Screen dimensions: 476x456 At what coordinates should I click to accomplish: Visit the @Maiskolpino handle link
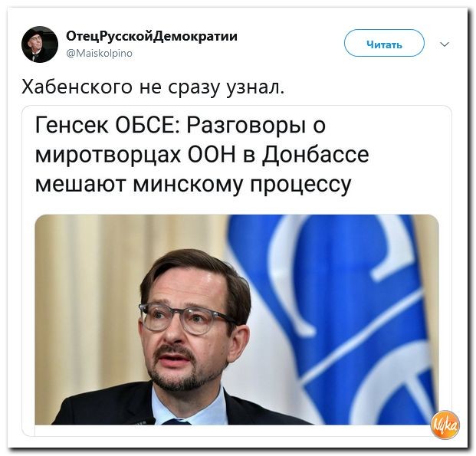[99, 54]
